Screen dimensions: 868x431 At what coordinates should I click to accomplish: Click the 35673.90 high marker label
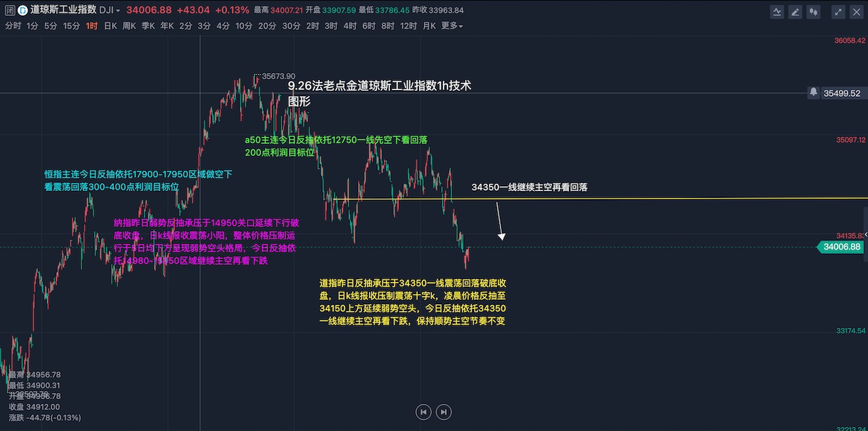[278, 76]
